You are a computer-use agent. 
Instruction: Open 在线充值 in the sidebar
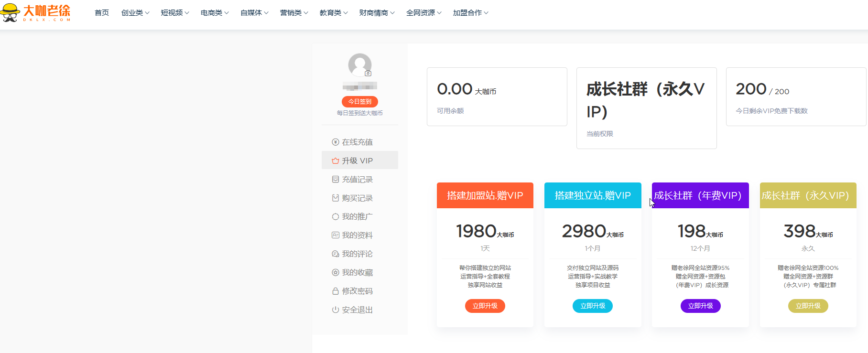[x=359, y=142]
